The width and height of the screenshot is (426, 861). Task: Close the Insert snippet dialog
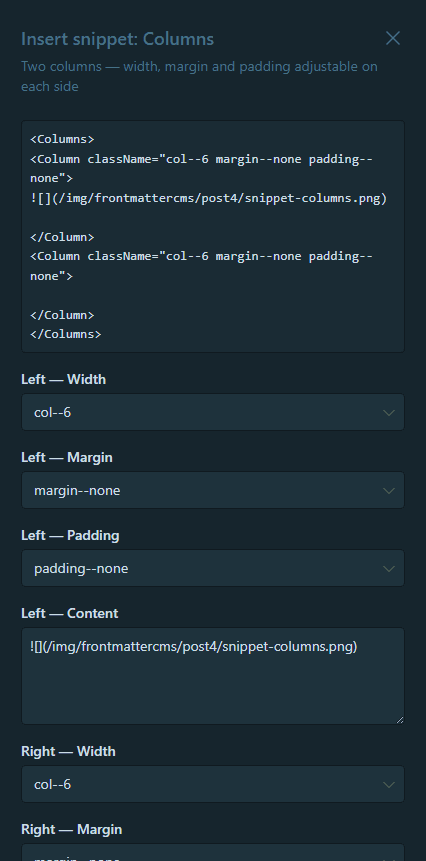click(x=393, y=38)
